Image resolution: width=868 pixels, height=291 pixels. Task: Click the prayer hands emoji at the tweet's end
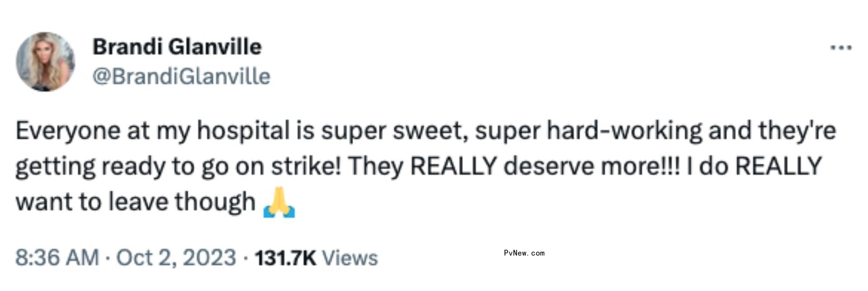280,202
